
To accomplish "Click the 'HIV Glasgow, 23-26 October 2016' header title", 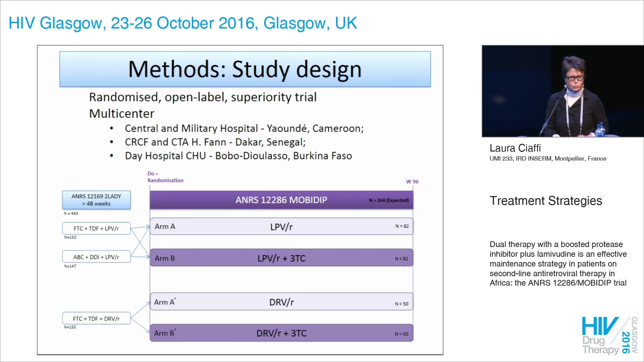I will pos(183,23).
